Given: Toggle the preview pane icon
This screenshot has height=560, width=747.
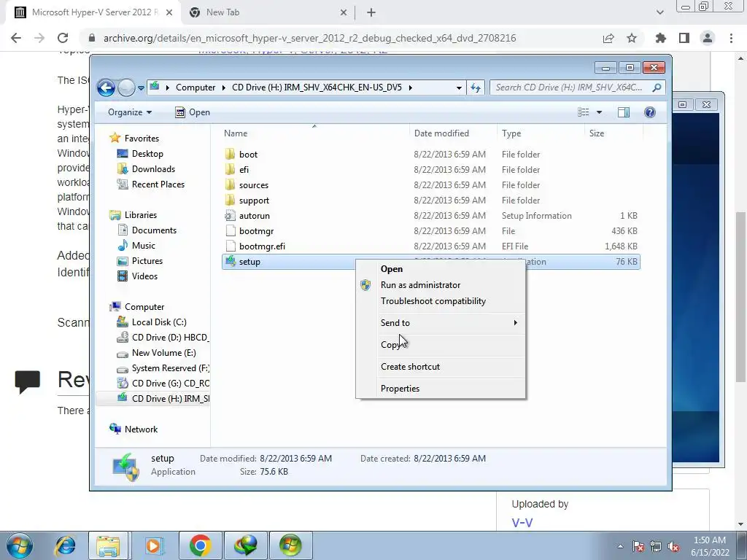Looking at the screenshot, I should click(624, 112).
